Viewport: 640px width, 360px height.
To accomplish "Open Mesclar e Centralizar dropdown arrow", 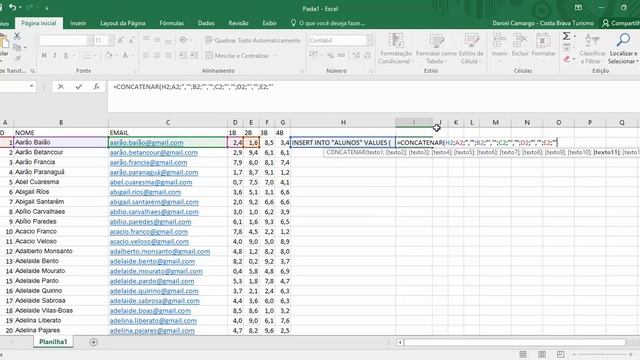I will pos(275,56).
